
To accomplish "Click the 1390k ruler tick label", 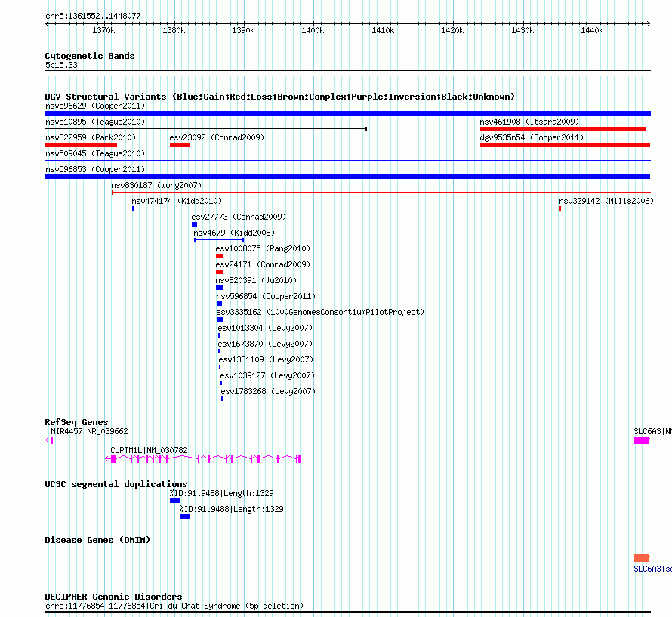I will 243,30.
